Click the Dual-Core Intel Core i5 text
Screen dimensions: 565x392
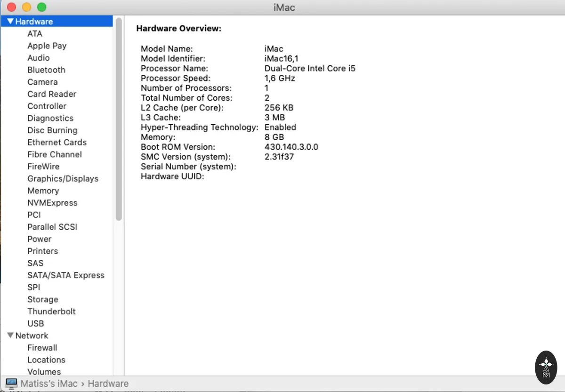tap(310, 69)
